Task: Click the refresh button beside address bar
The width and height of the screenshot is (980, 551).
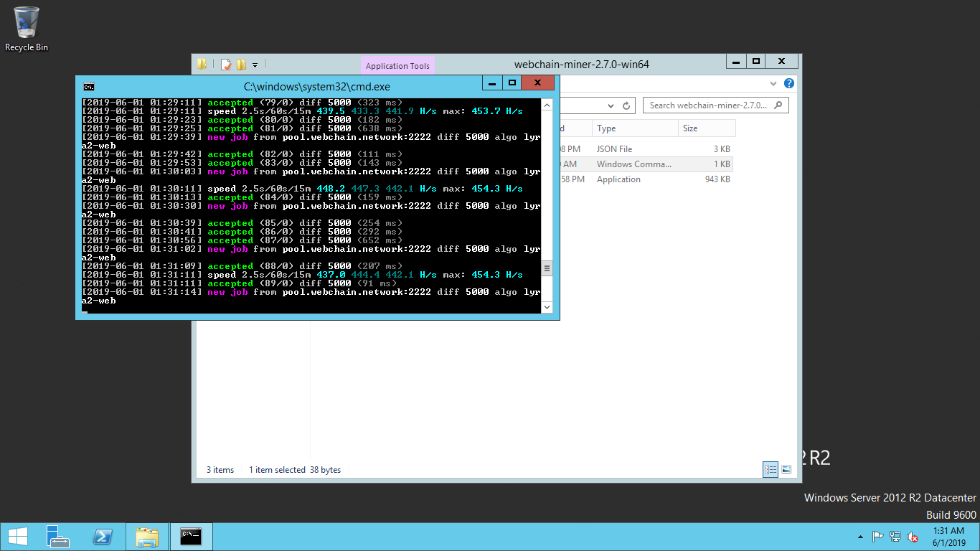Action: [626, 106]
